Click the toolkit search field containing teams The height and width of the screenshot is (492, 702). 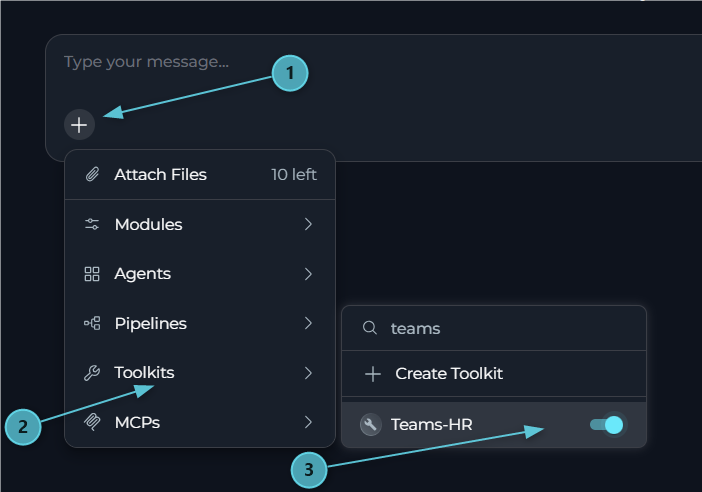(x=494, y=328)
